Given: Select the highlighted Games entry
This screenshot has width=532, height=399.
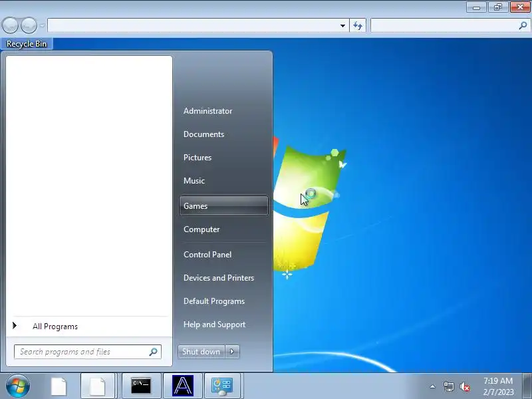Looking at the screenshot, I should [223, 205].
